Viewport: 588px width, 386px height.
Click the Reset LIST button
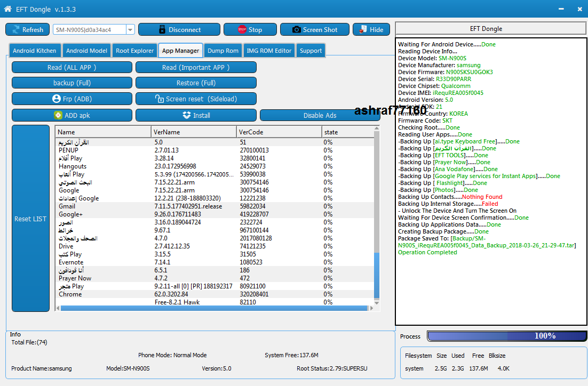click(31, 219)
